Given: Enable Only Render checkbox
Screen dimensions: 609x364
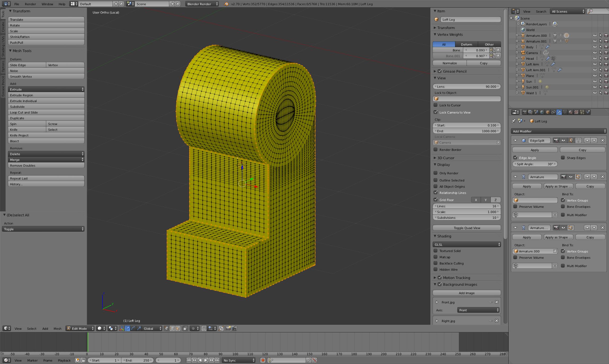Looking at the screenshot, I should (x=436, y=173).
